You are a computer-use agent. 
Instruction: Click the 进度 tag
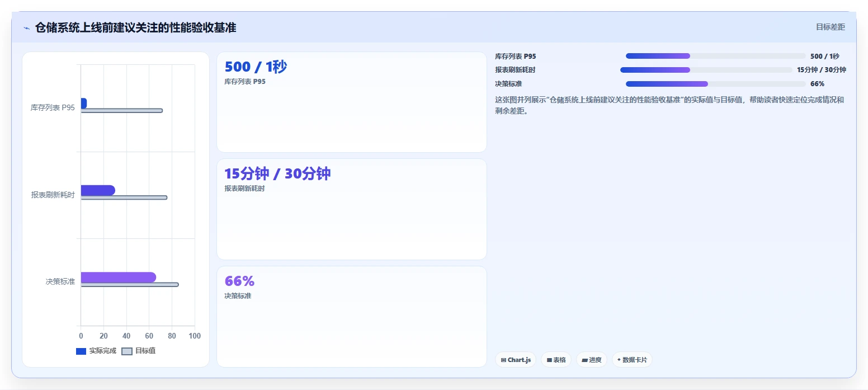[x=591, y=360]
